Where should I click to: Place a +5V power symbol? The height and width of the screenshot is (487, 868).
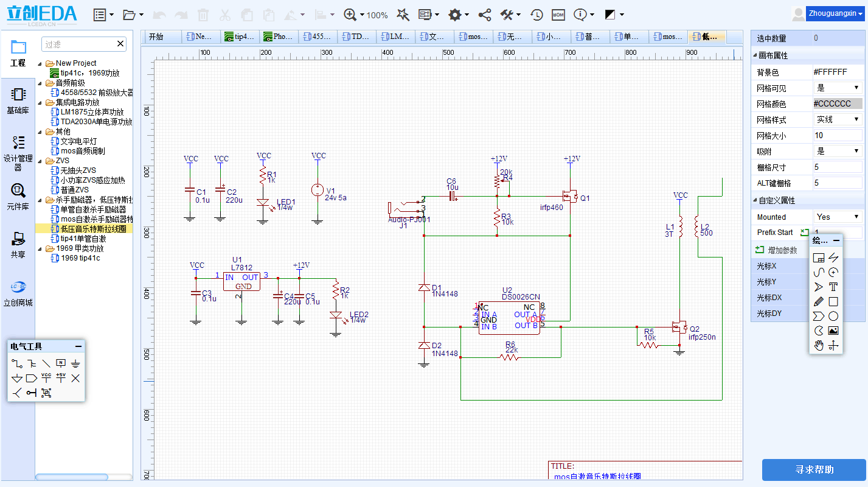coord(61,378)
